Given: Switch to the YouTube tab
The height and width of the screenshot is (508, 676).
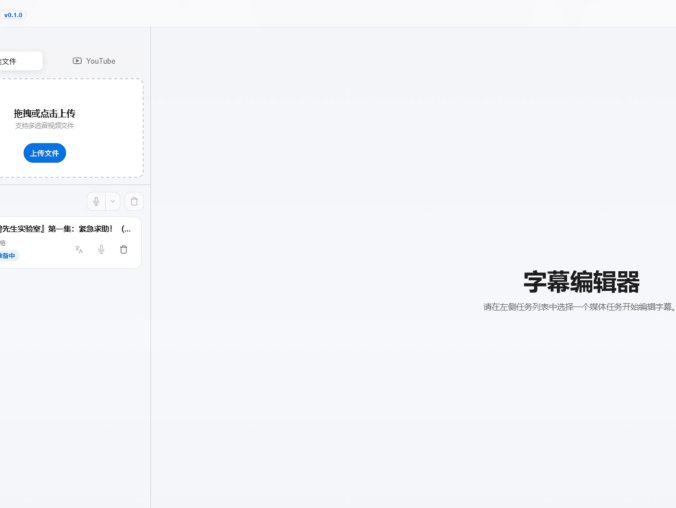Looking at the screenshot, I should [x=94, y=61].
